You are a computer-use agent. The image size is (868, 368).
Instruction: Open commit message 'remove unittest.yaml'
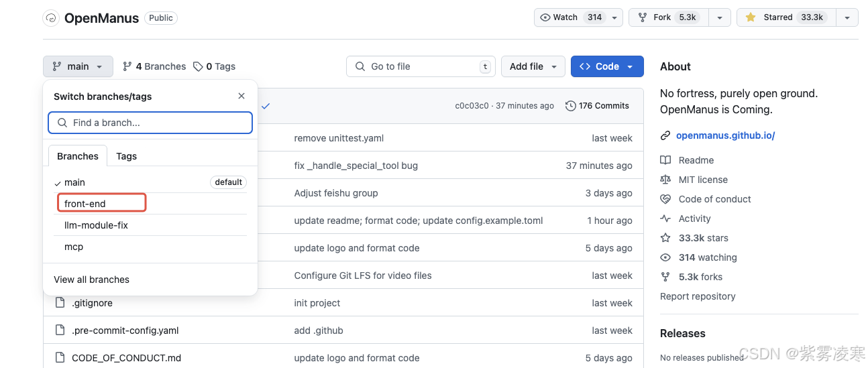339,138
